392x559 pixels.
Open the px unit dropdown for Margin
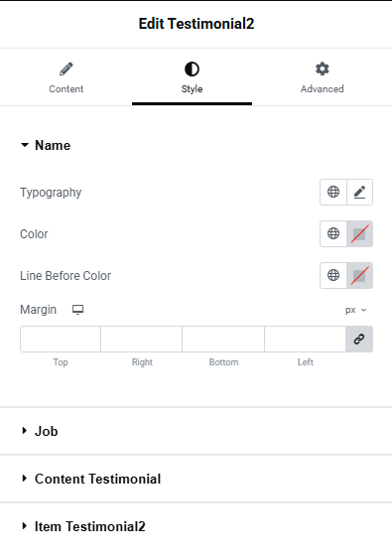[355, 310]
